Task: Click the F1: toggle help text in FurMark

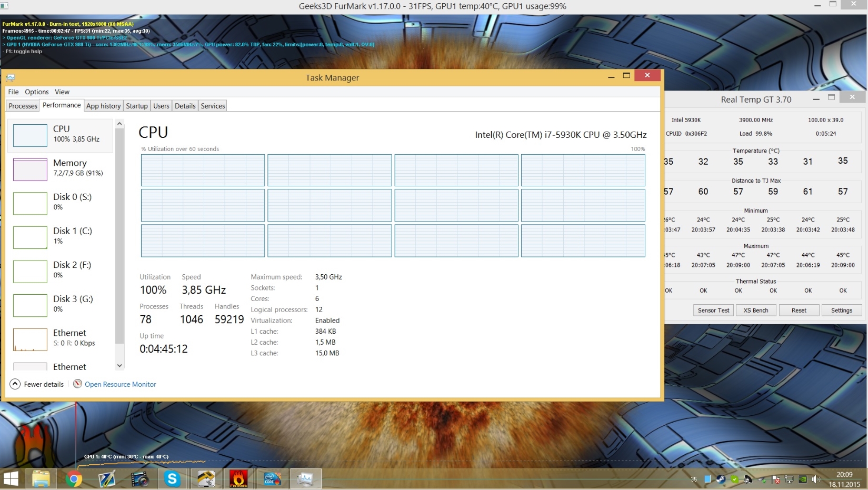Action: point(22,52)
